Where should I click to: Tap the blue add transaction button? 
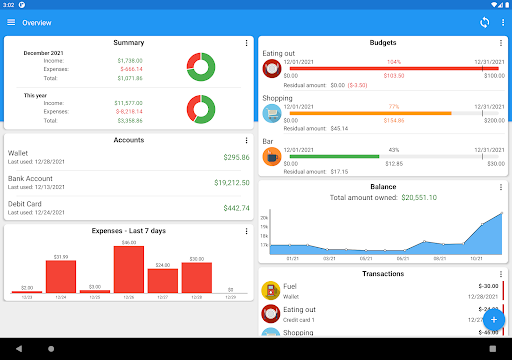494,320
